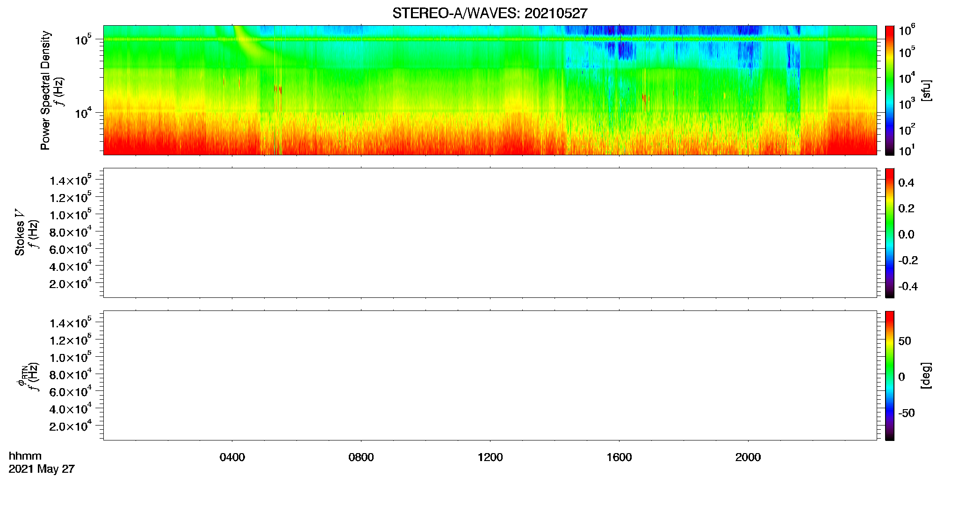
Task: Click the Power Spectral Density axis label
Action: [45, 90]
